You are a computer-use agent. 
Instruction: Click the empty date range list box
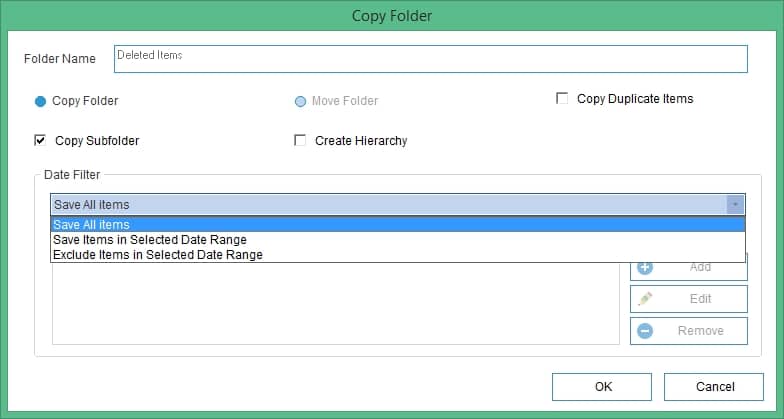click(x=336, y=303)
